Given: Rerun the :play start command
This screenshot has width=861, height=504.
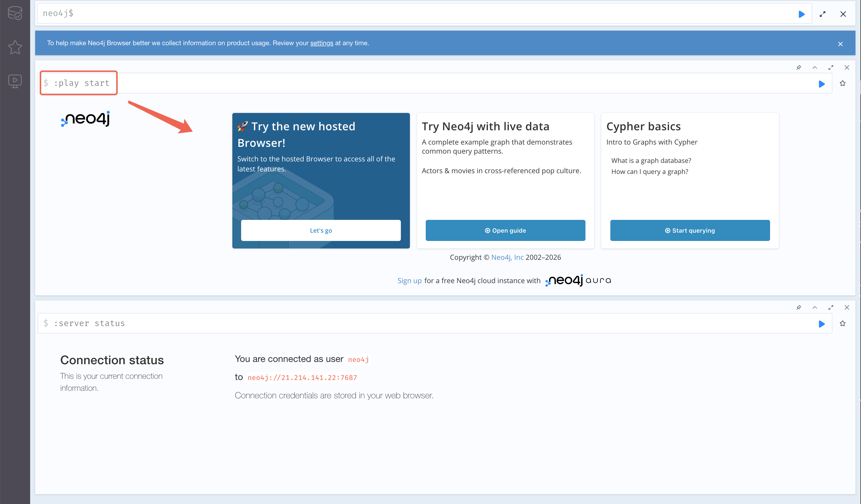Looking at the screenshot, I should (821, 84).
